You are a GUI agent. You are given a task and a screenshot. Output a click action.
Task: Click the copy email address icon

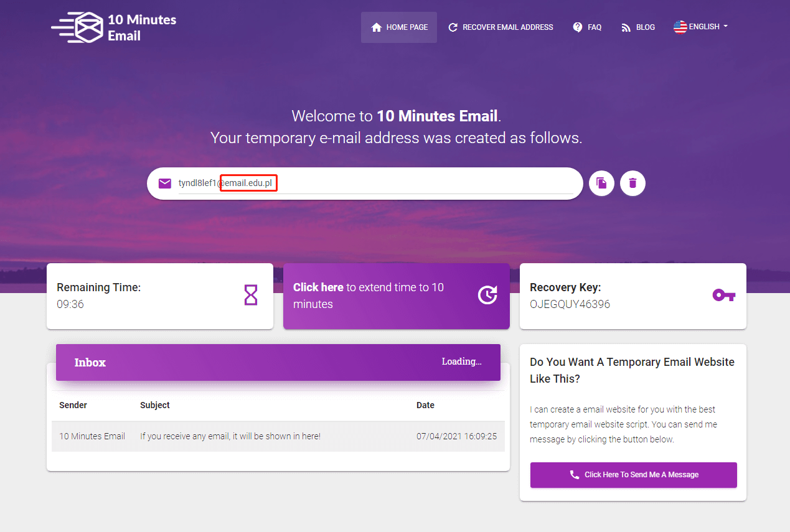coord(601,183)
